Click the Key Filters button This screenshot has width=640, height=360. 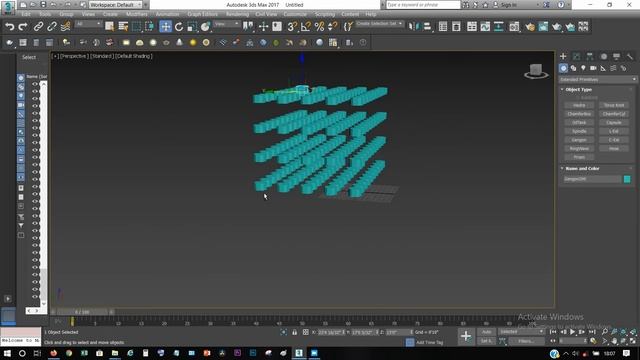coord(526,341)
